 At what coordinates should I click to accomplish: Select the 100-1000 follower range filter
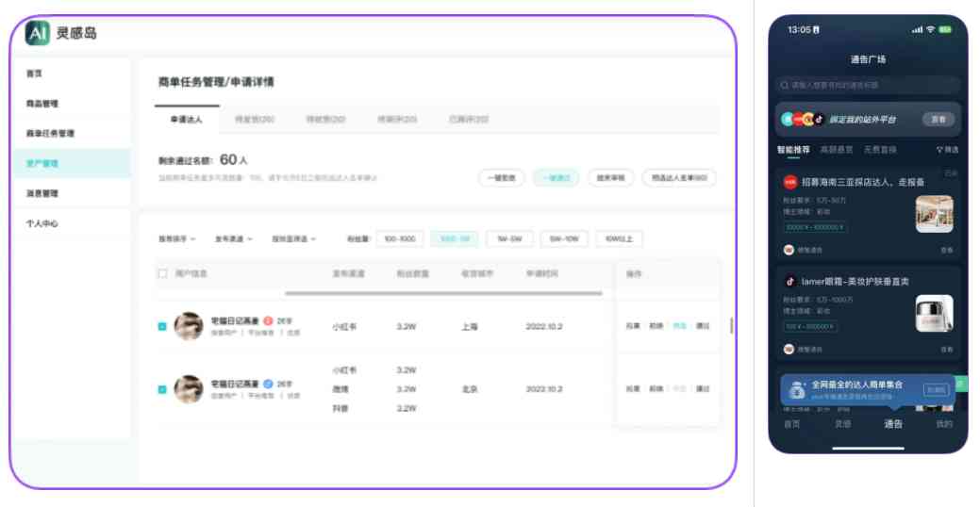400,239
